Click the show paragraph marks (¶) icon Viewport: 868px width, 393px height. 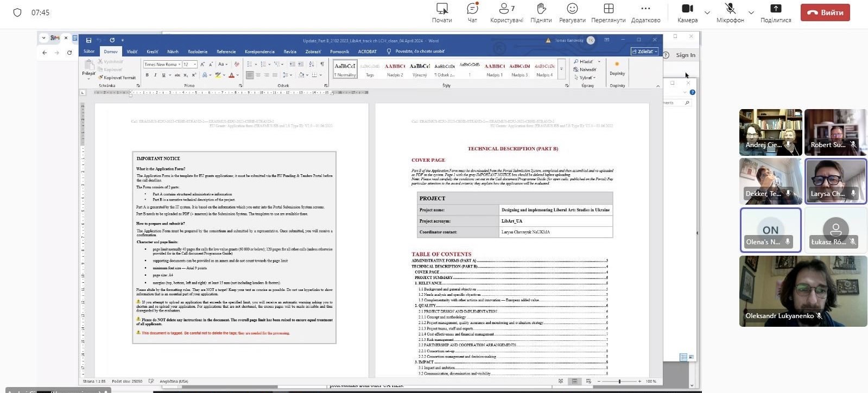(322, 64)
